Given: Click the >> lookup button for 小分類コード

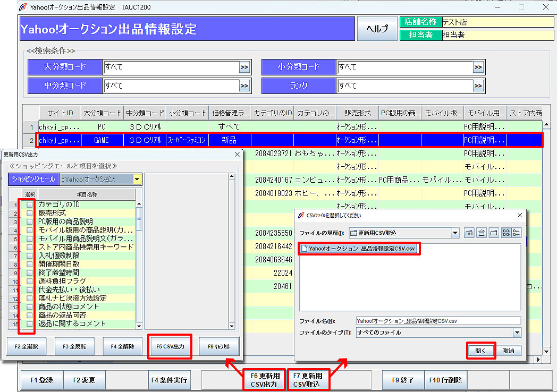Looking at the screenshot, I should (478, 67).
